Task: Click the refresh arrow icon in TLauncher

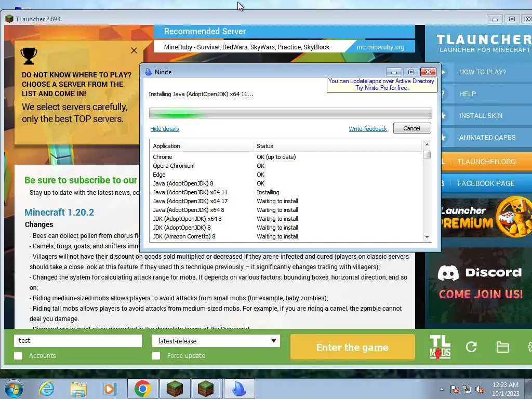Action: coord(471,347)
